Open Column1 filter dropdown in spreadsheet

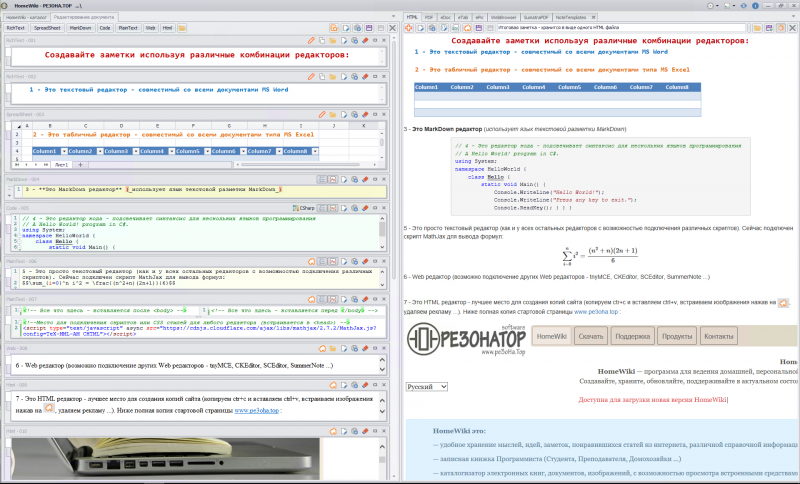[64, 151]
